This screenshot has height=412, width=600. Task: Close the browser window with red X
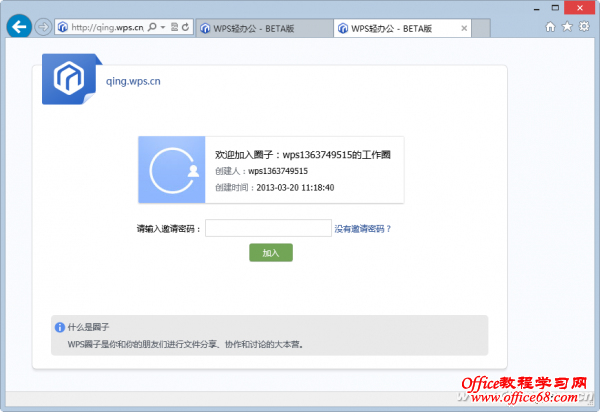click(x=580, y=8)
